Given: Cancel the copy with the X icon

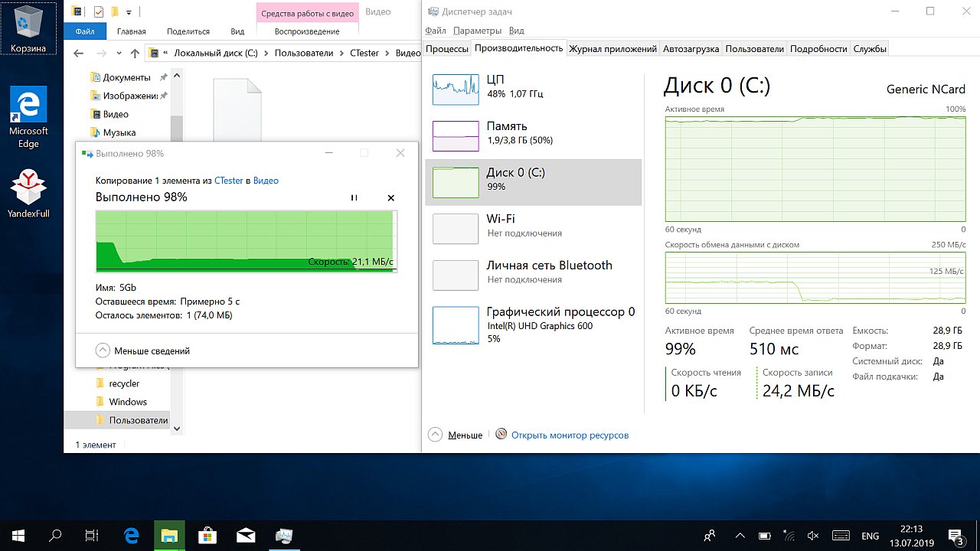Looking at the screenshot, I should [390, 197].
